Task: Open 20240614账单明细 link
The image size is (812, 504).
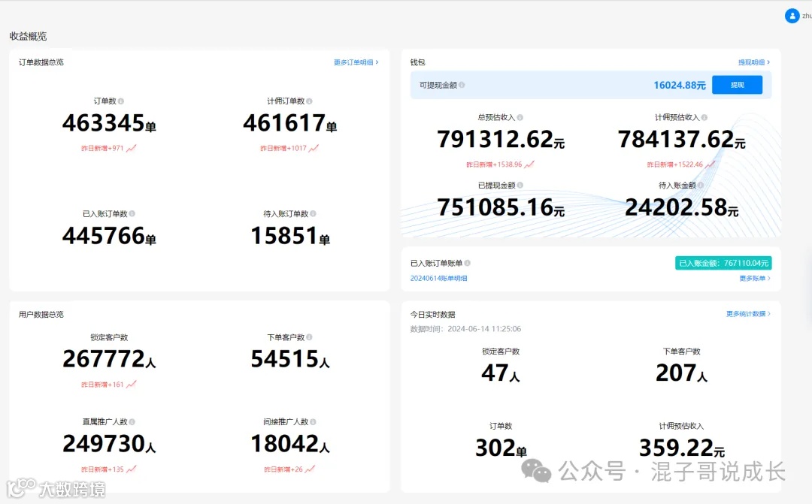Action: click(438, 278)
